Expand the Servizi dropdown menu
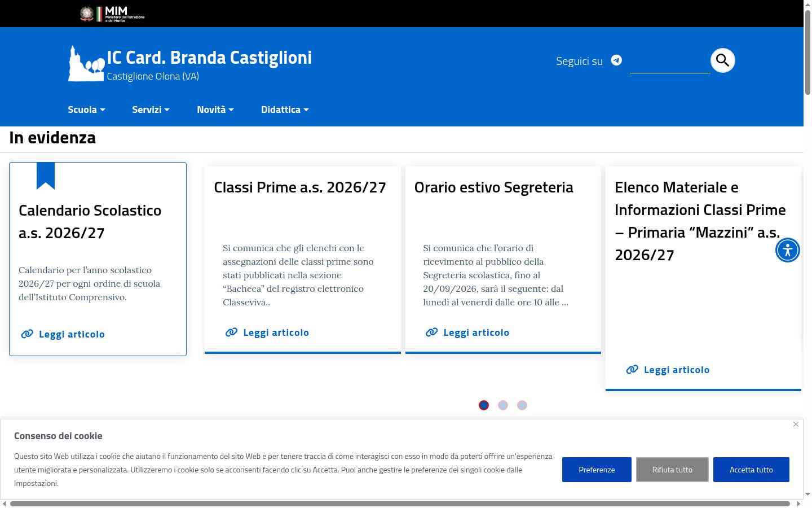This screenshot has width=812, height=508. click(x=151, y=110)
